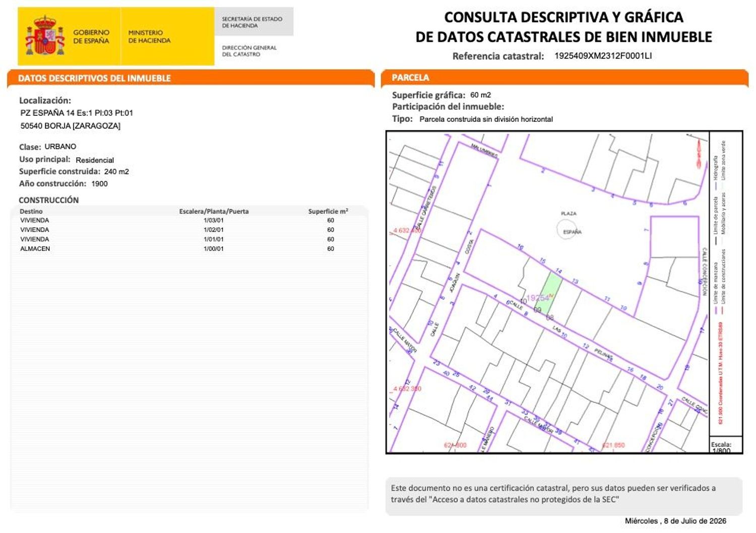The image size is (756, 533).
Task: Click the 'PELINAS' street label on the map
Action: (603, 354)
